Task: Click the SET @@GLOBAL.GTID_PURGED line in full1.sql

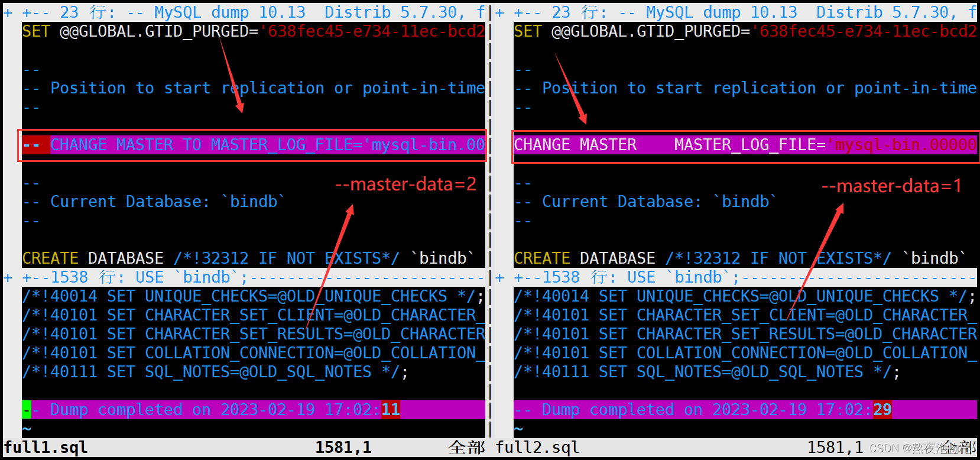Action: [x=254, y=31]
